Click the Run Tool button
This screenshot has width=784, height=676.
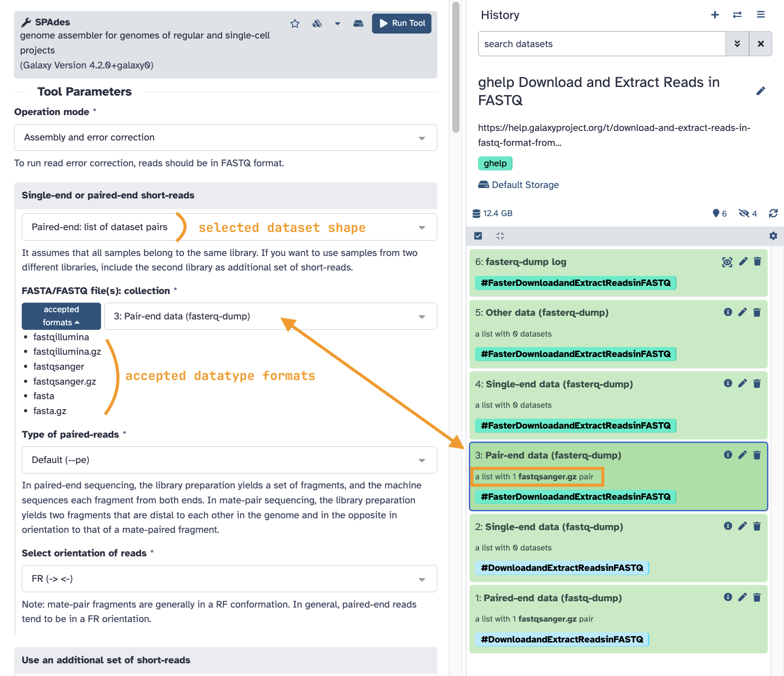pos(402,23)
